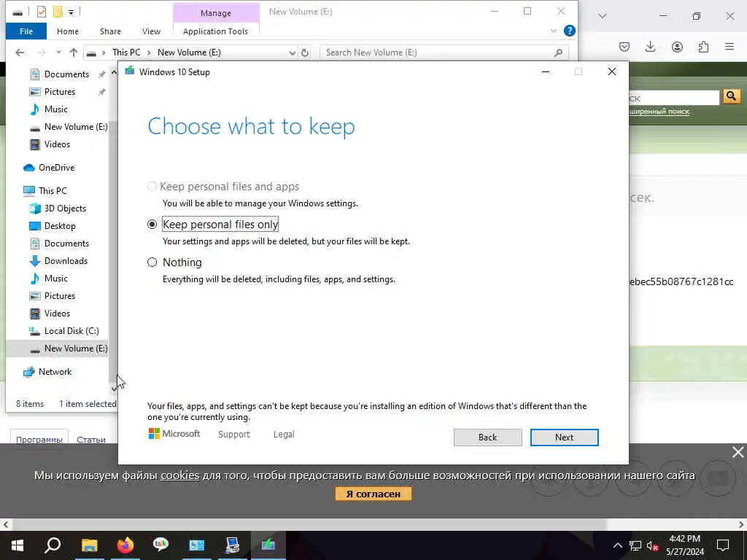Screen dimensions: 747x560
Task: Switch to the View ribbon tab
Action: [x=151, y=31]
